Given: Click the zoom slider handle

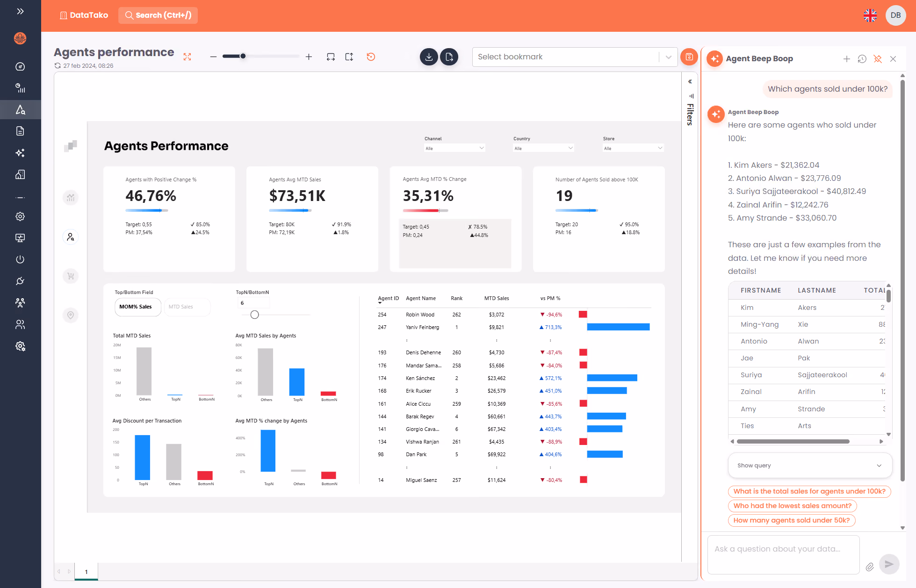Looking at the screenshot, I should click(243, 57).
